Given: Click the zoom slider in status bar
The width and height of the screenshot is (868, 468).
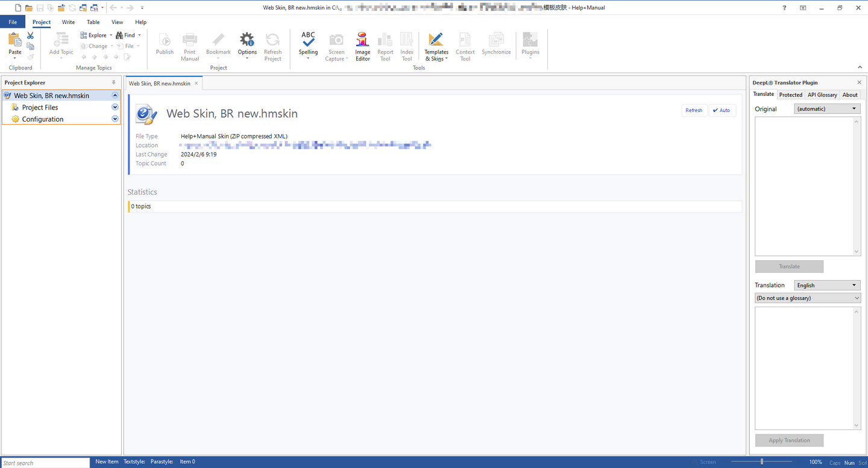Looking at the screenshot, I should click(x=762, y=462).
